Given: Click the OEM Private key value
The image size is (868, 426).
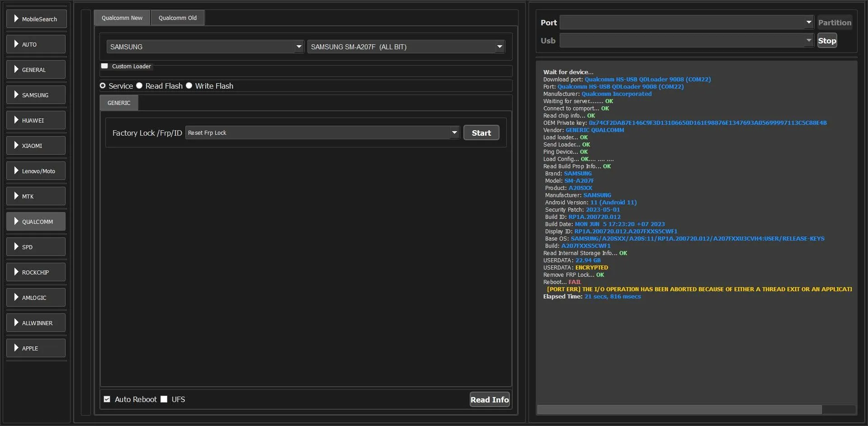Looking at the screenshot, I should tap(708, 123).
